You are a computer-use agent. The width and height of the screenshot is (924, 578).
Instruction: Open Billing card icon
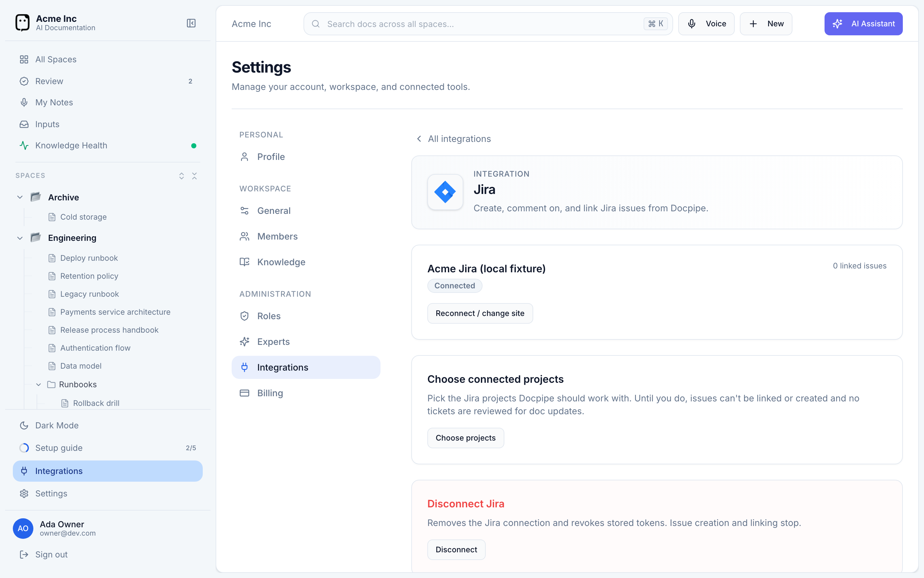244,393
